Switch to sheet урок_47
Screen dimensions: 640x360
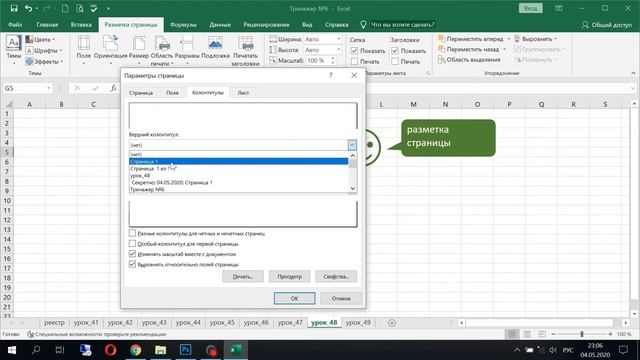[290, 322]
